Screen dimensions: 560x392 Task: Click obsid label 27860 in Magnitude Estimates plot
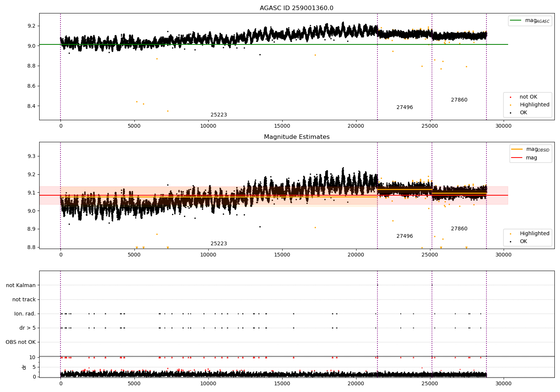[459, 229]
